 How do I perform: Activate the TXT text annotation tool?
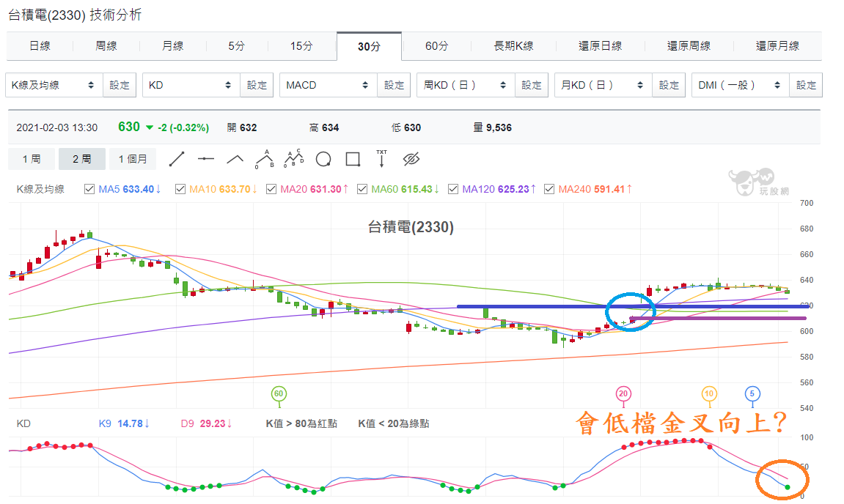pyautogui.click(x=381, y=159)
